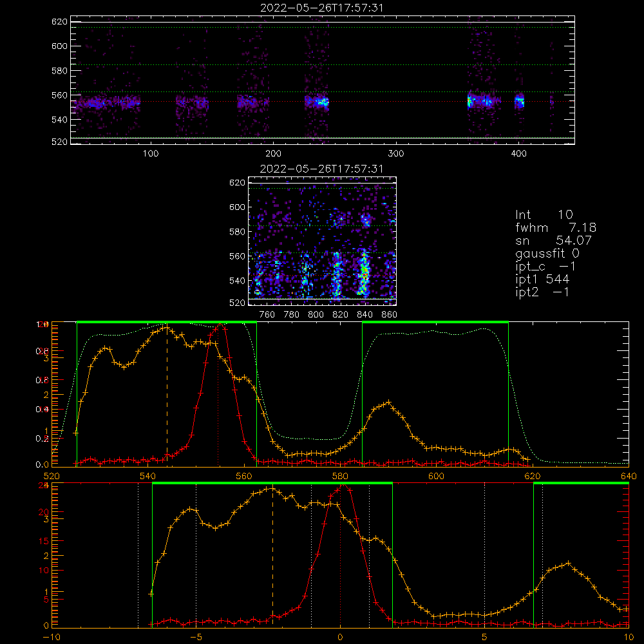This screenshot has height=644, width=644.
Task: Click x-axis label '10' on the bottom plot
Action: pyautogui.click(x=629, y=638)
